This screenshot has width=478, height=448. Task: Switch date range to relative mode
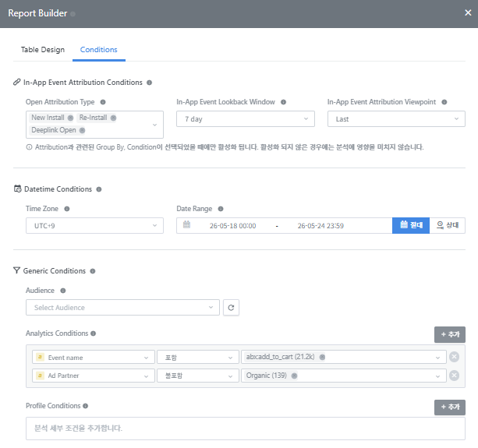pyautogui.click(x=448, y=225)
